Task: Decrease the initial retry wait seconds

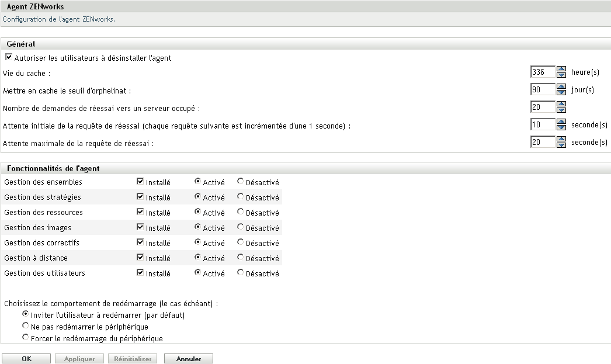Action: point(561,127)
